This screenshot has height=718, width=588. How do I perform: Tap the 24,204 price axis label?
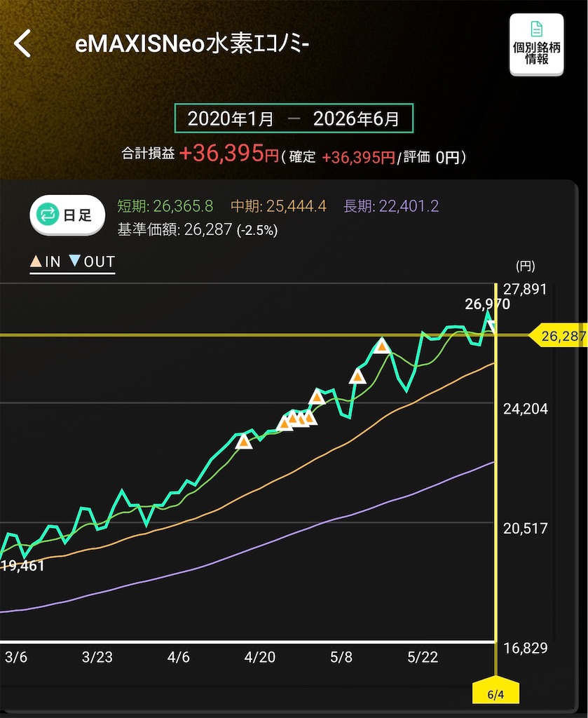tap(526, 409)
